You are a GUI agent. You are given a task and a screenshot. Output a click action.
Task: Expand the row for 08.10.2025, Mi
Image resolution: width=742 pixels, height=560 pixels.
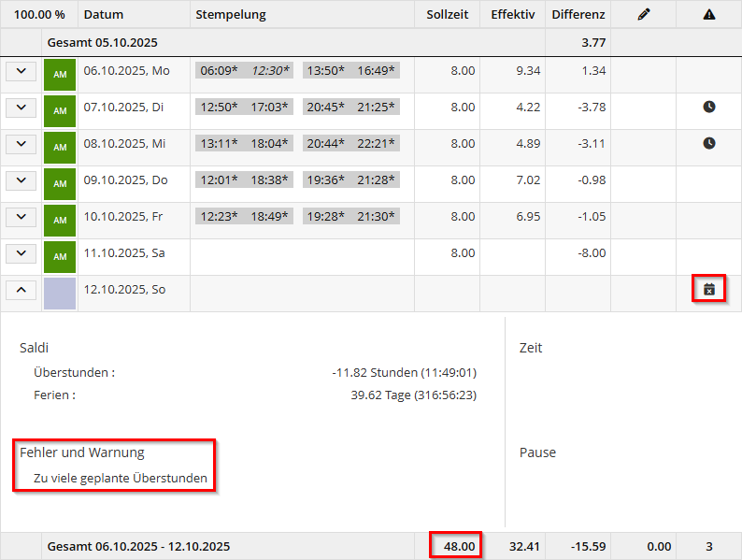tap(21, 144)
